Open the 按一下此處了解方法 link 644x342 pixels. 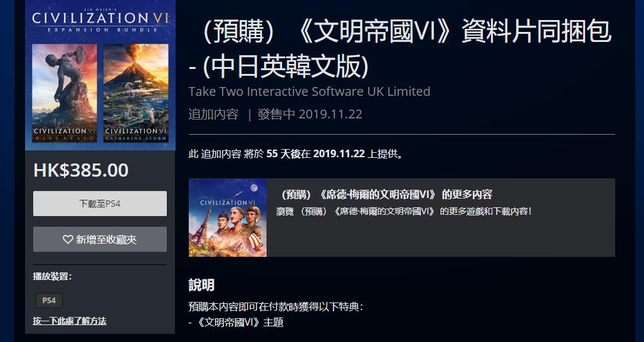[70, 321]
